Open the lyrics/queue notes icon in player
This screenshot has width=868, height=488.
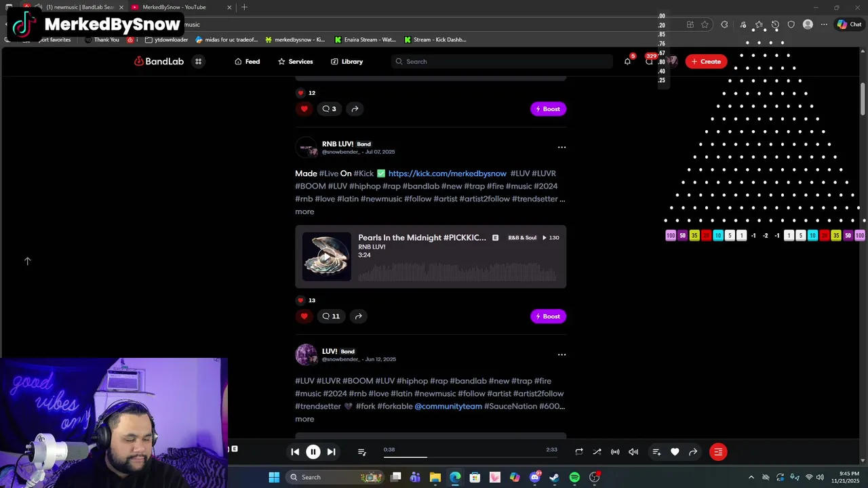point(361,452)
